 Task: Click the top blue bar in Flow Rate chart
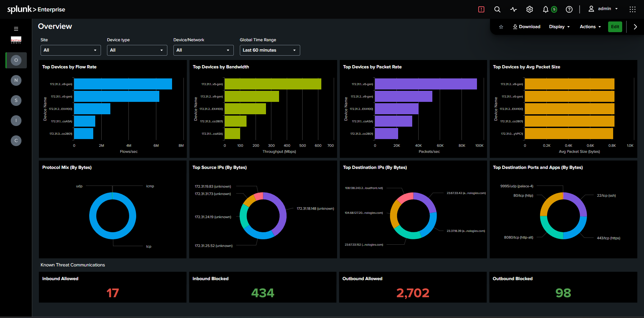pyautogui.click(x=123, y=84)
